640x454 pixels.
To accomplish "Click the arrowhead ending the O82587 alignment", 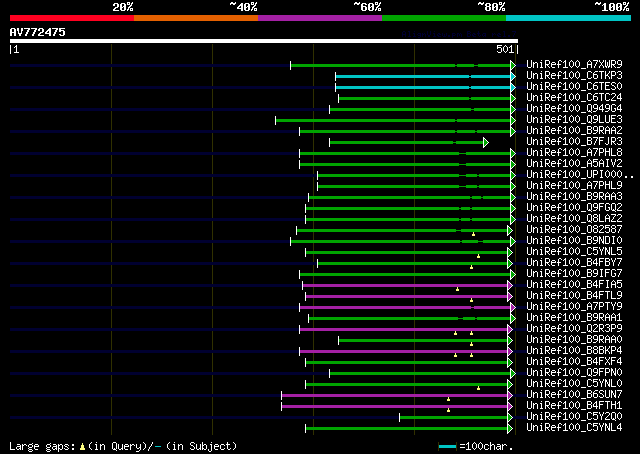I will (x=513, y=230).
